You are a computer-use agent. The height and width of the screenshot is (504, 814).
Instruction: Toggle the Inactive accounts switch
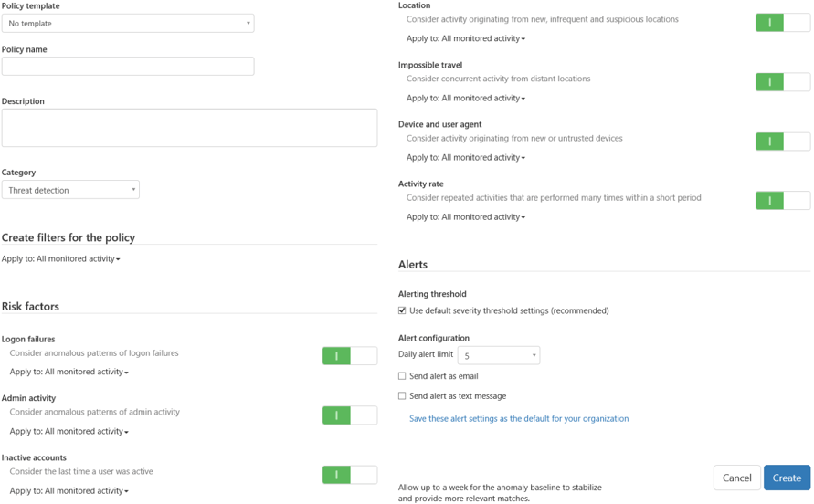pyautogui.click(x=350, y=475)
